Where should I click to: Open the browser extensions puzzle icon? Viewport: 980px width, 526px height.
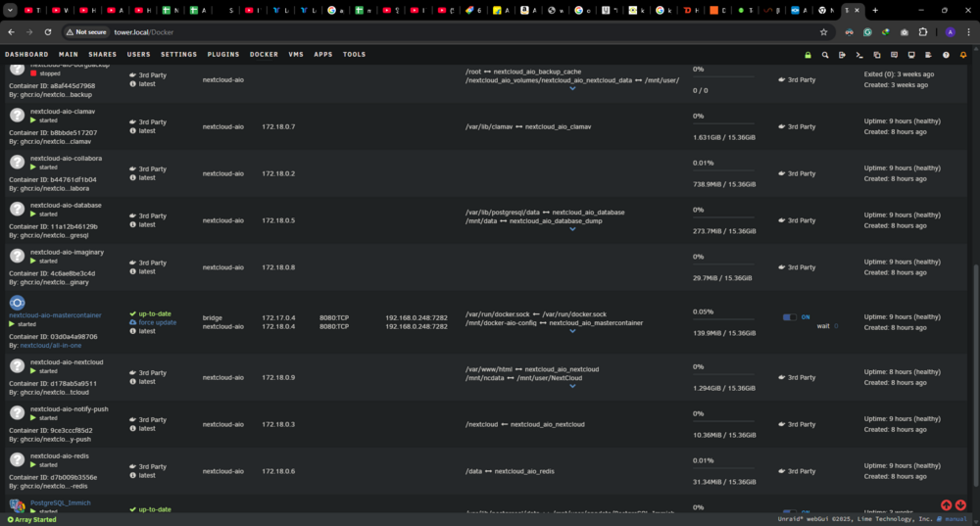point(923,32)
